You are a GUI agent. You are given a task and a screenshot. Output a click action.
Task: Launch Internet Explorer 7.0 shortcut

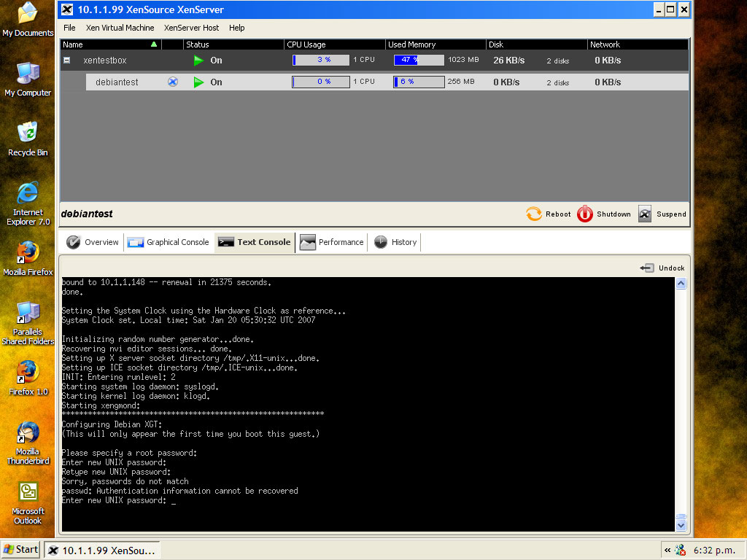(x=28, y=203)
